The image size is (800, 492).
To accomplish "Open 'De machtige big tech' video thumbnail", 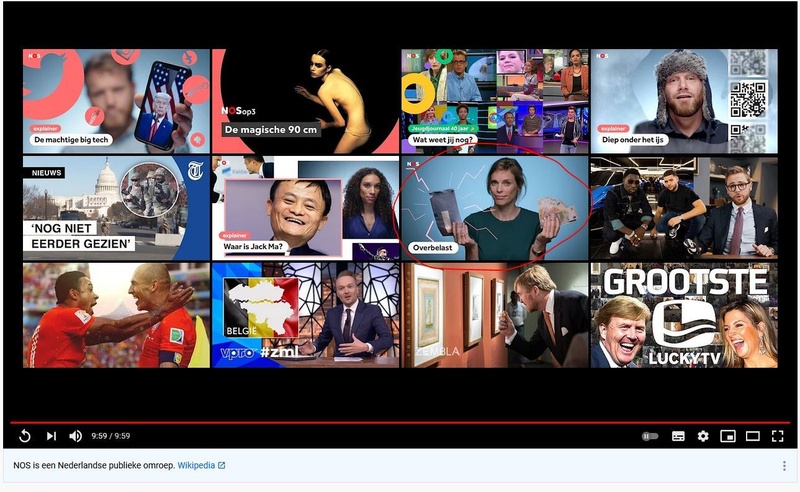I will 116,101.
